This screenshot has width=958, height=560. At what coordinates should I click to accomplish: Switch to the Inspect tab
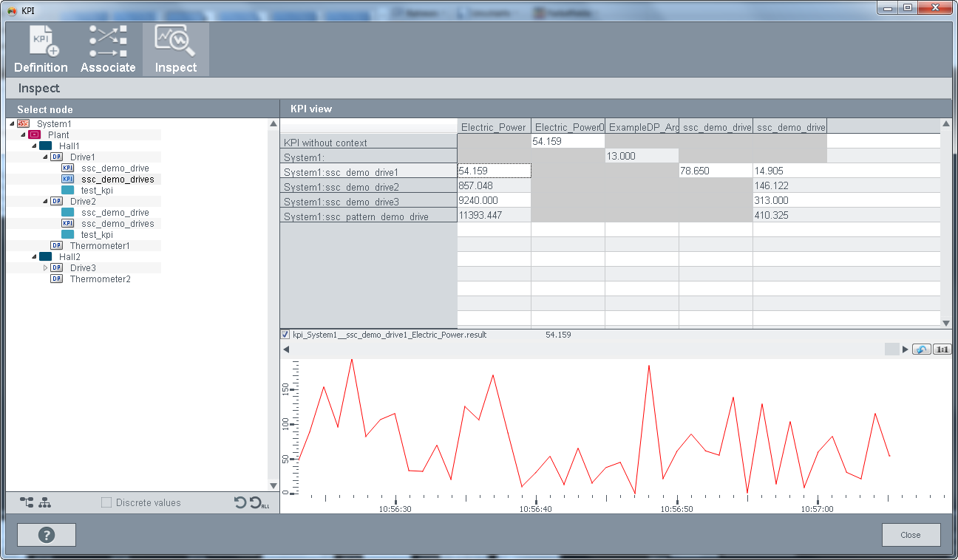175,49
